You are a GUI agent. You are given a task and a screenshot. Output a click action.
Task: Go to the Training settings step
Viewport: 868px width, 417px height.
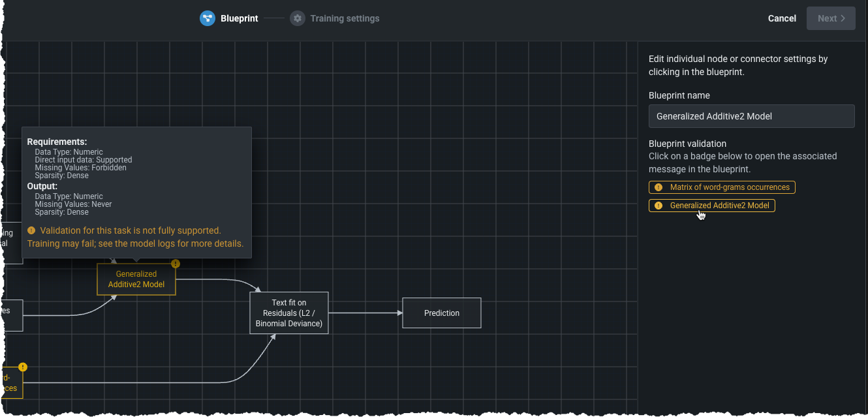(x=345, y=18)
